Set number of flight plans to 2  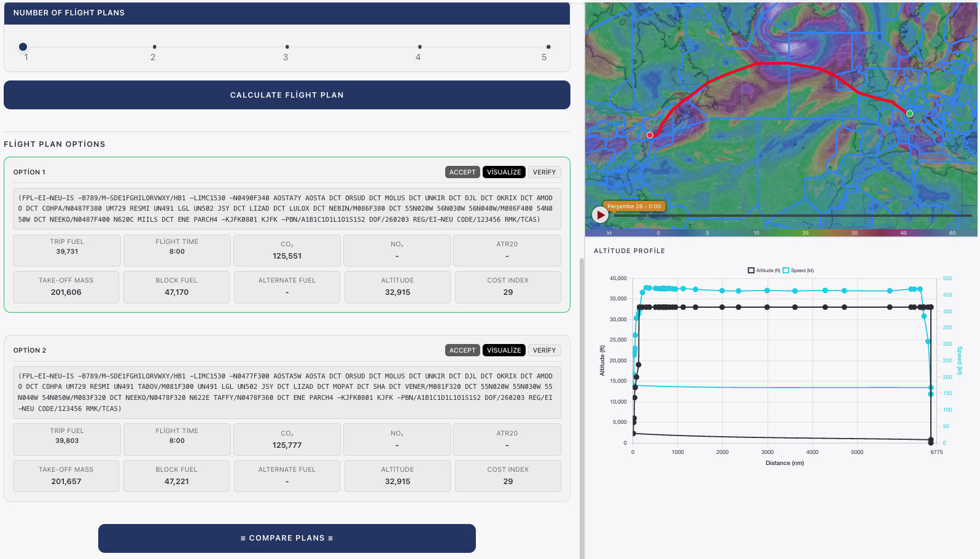coord(154,47)
